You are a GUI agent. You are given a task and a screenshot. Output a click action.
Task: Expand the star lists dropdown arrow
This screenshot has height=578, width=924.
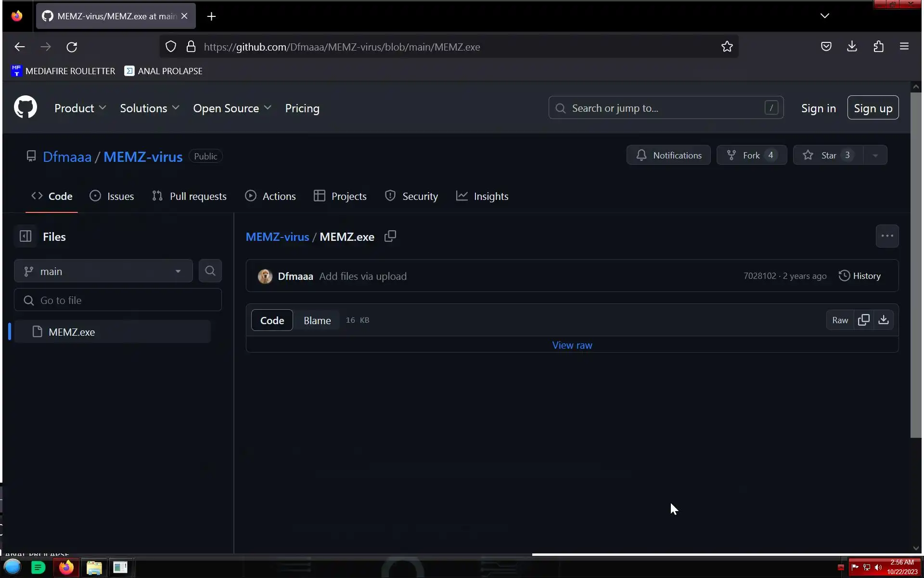click(x=875, y=155)
